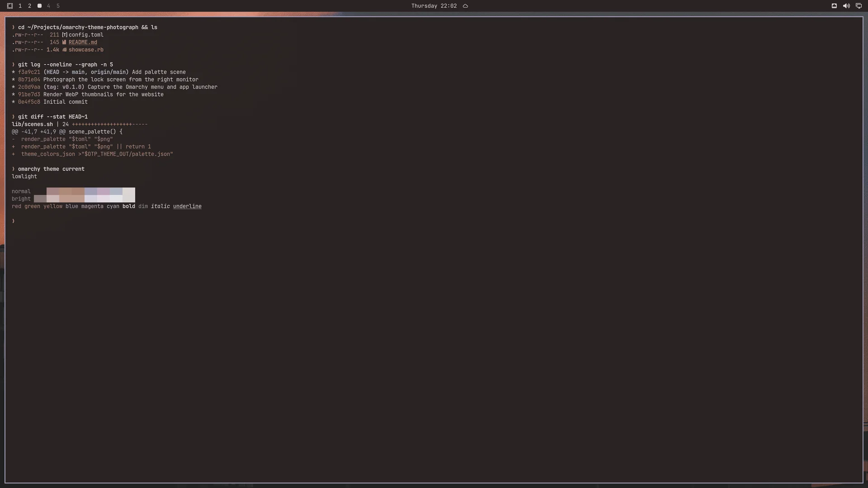Click the cloud weather icon near clock

[465, 6]
